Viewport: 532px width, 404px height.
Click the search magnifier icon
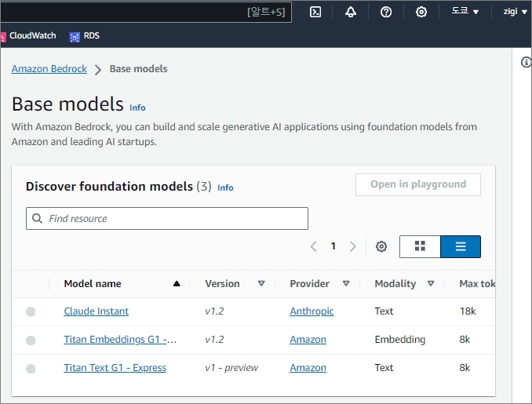click(x=37, y=218)
